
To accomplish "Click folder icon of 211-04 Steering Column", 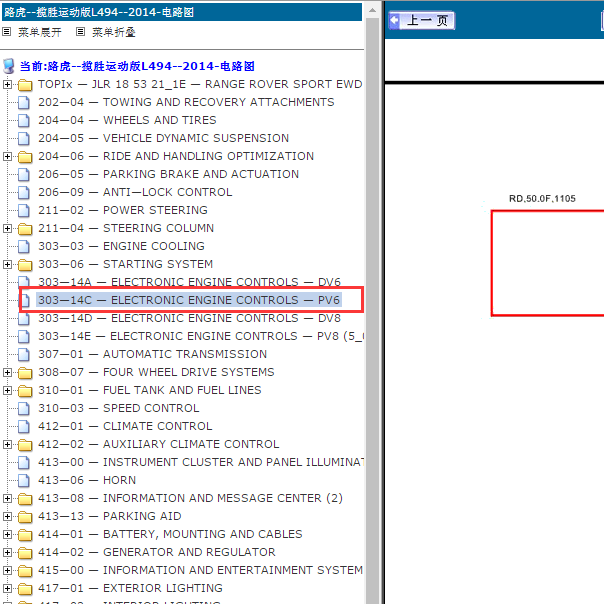I will point(25,229).
